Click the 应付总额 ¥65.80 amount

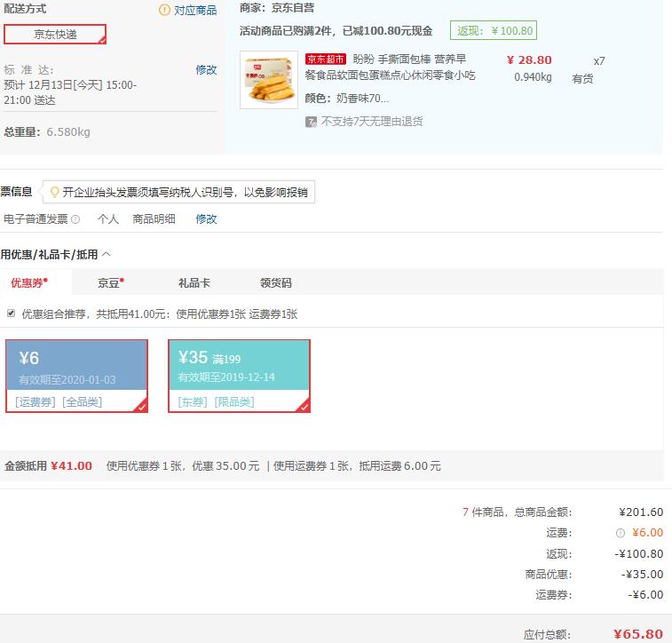pyautogui.click(x=637, y=634)
